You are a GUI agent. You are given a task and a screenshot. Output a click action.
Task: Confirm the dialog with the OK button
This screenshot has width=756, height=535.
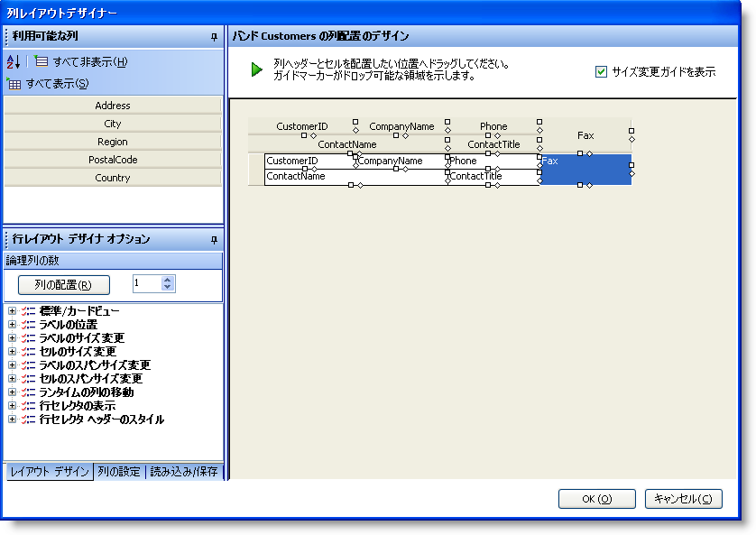click(596, 499)
